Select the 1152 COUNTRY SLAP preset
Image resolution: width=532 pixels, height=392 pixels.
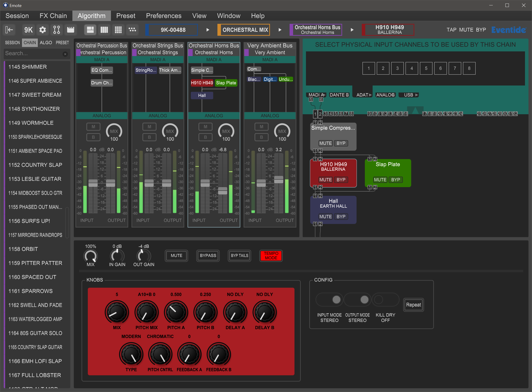(35, 165)
